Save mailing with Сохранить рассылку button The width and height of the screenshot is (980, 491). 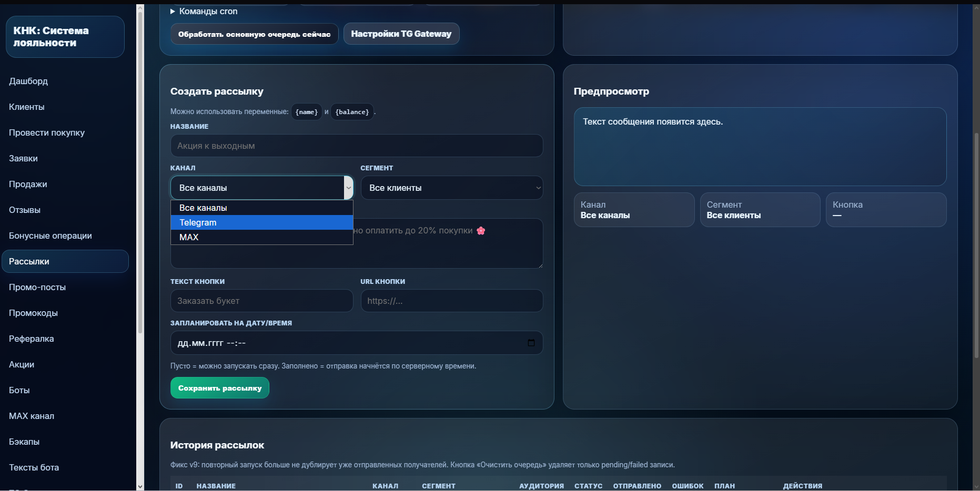coord(220,388)
